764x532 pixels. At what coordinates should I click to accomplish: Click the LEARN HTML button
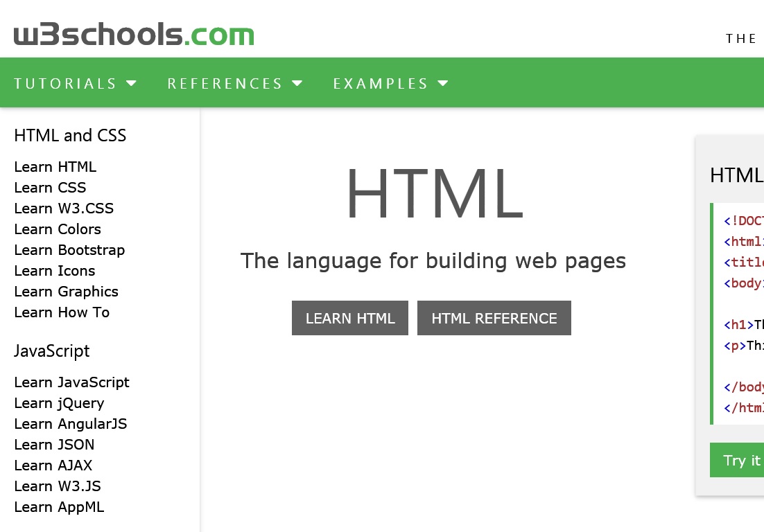tap(349, 318)
